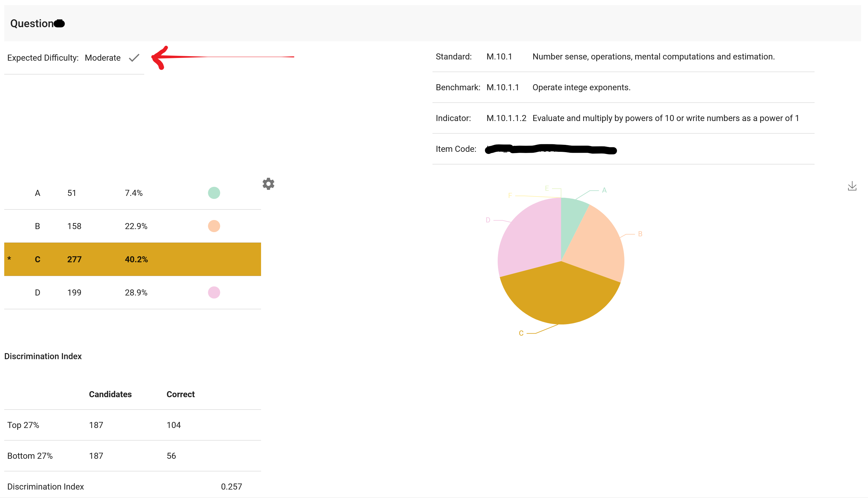Click the green swatch for option A
The height and width of the screenshot is (498, 868).
pyautogui.click(x=214, y=193)
